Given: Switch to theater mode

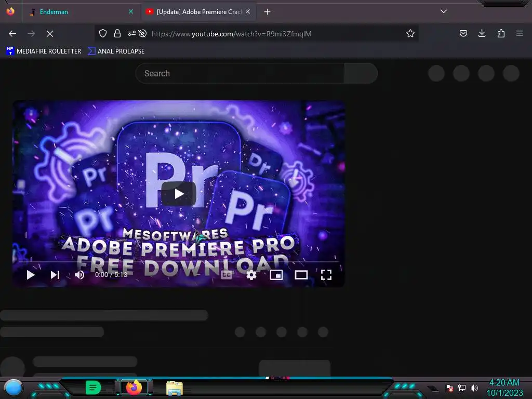Looking at the screenshot, I should coord(301,275).
